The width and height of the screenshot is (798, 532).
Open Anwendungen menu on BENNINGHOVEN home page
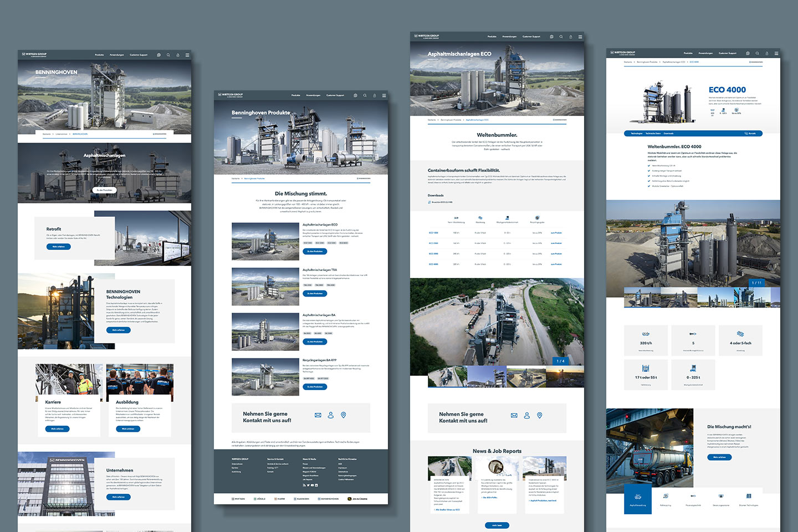[117, 55]
